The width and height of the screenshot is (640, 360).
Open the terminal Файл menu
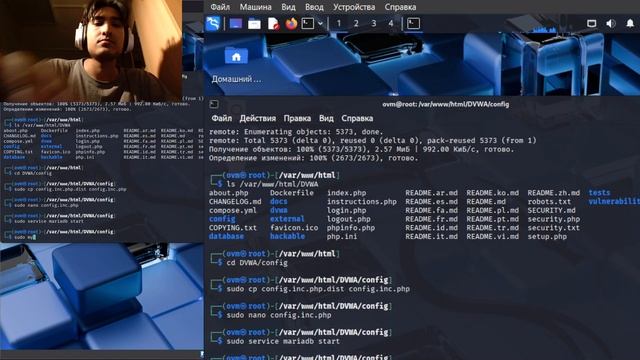(222, 118)
